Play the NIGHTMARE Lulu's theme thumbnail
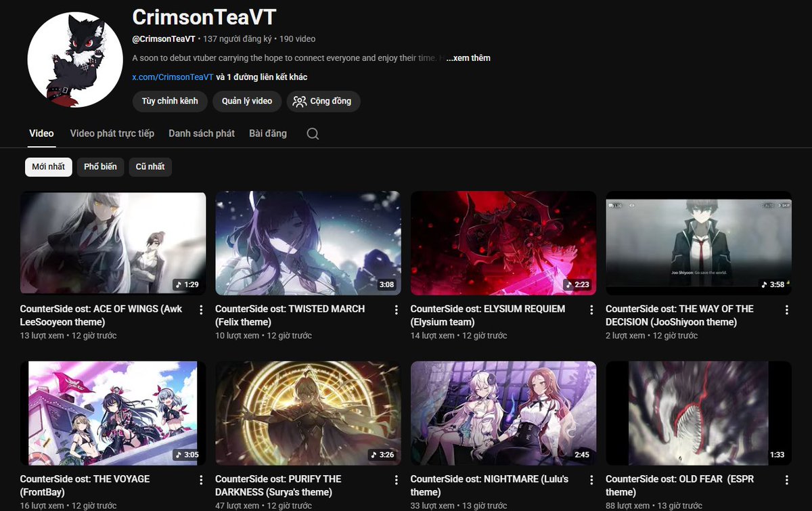This screenshot has height=511, width=812. (503, 413)
